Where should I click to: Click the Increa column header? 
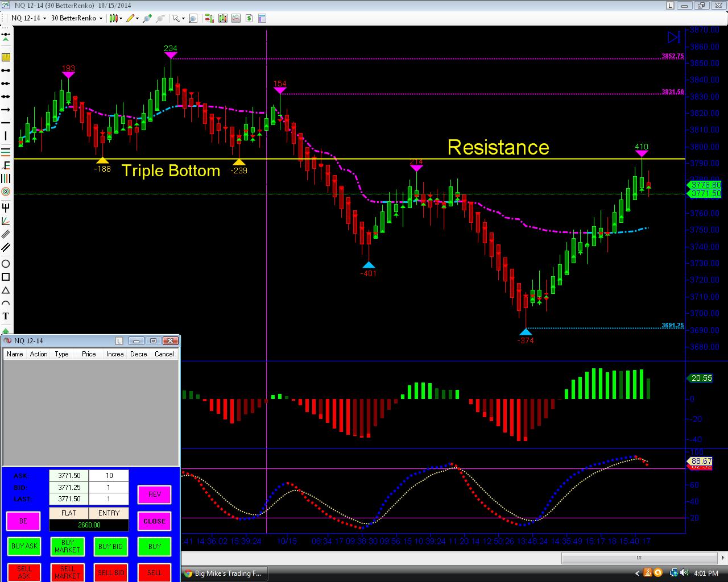pyautogui.click(x=115, y=354)
